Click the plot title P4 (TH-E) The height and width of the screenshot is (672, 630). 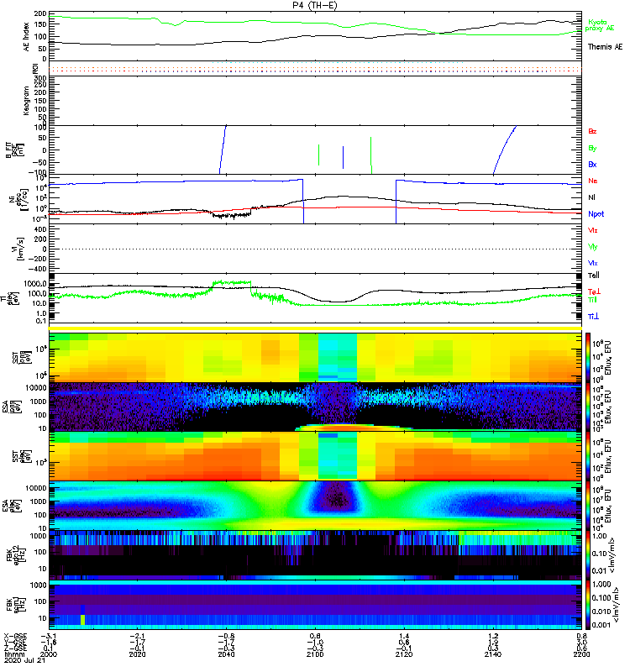(315, 5)
